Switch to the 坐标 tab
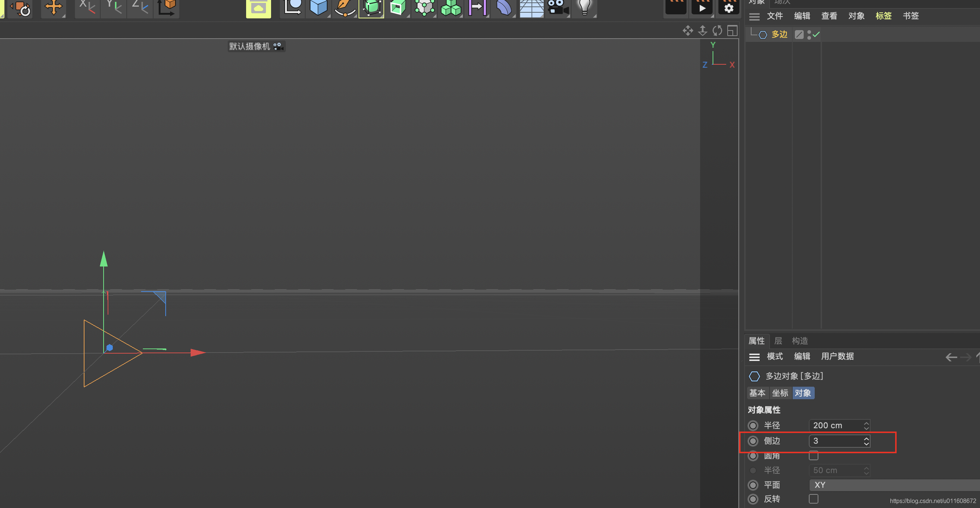 click(x=780, y=393)
